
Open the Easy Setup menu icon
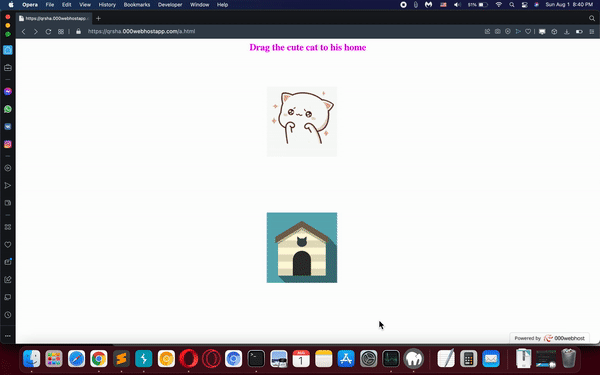click(x=592, y=31)
